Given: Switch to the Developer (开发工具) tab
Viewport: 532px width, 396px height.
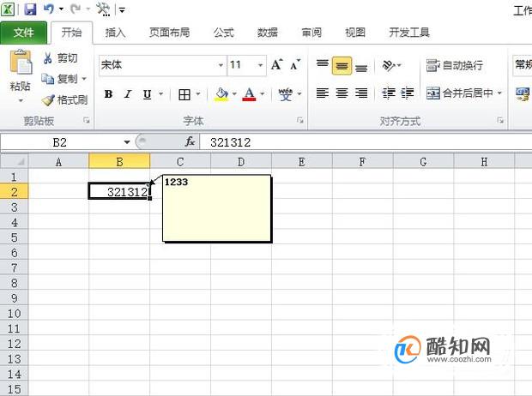Looking at the screenshot, I should [409, 33].
